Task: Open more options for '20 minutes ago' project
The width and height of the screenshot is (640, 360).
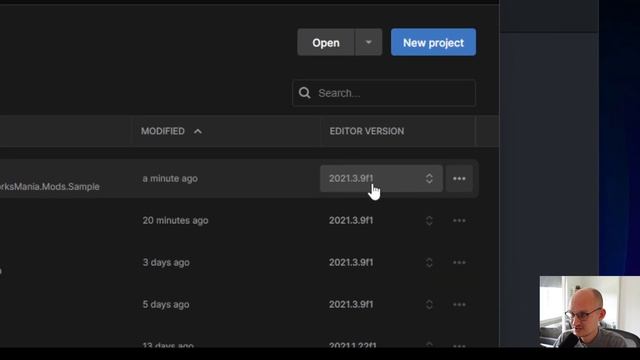Action: click(x=459, y=220)
